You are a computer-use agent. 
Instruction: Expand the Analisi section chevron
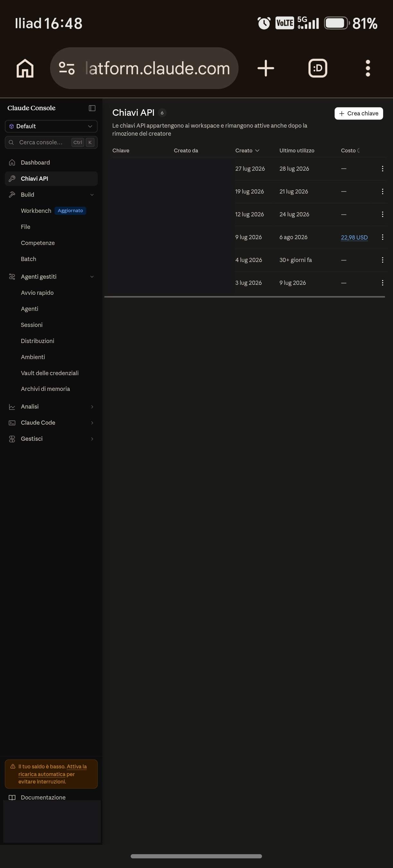point(92,407)
